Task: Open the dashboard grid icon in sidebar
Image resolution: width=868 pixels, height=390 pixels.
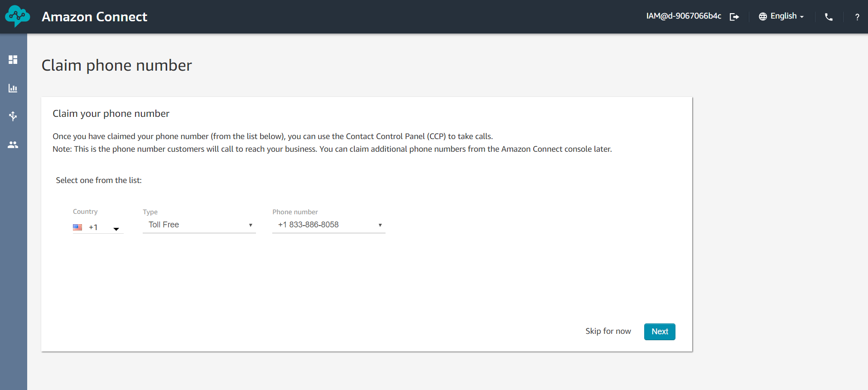Action: (x=13, y=60)
